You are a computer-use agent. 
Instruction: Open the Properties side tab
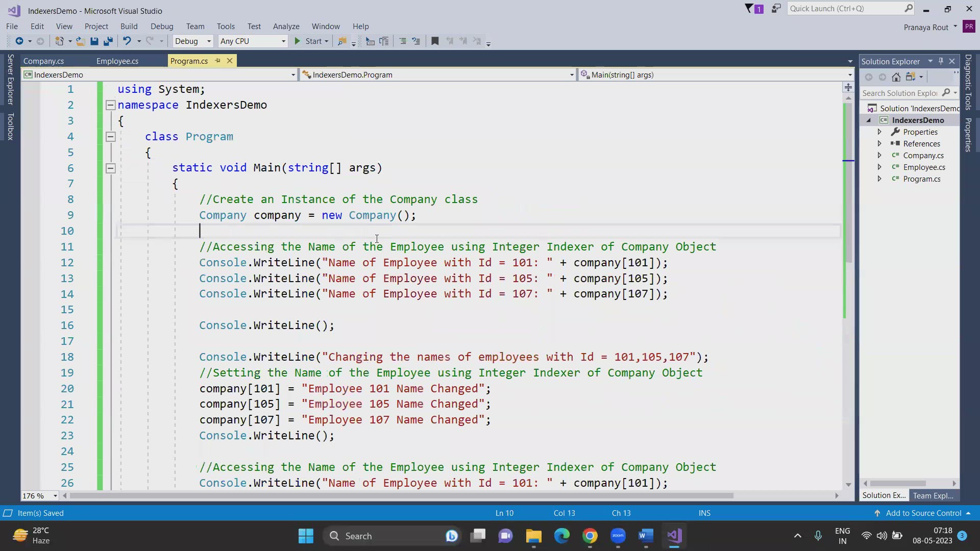tap(968, 135)
